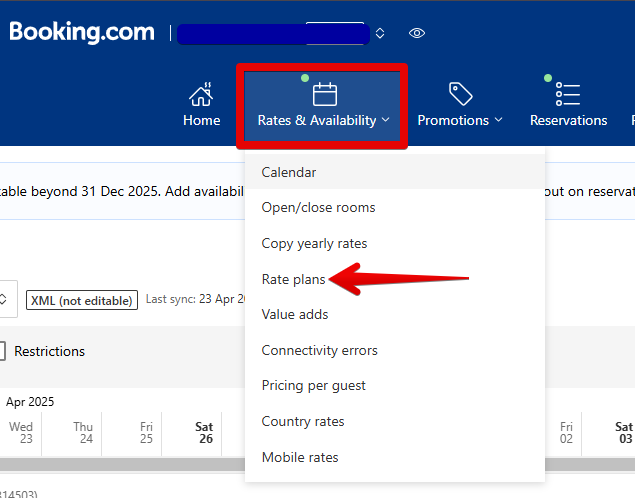The image size is (635, 498).
Task: Click the Last sync timestamp text
Action: point(195,299)
